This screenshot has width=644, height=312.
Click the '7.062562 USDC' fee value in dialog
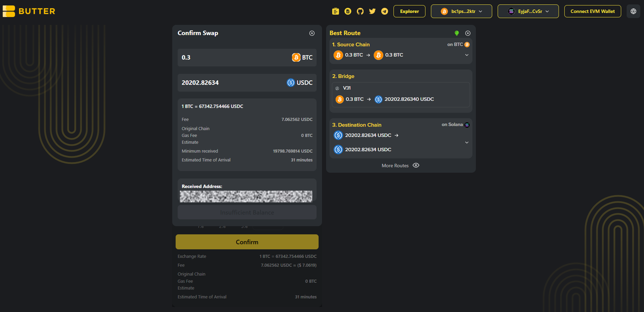click(x=297, y=119)
